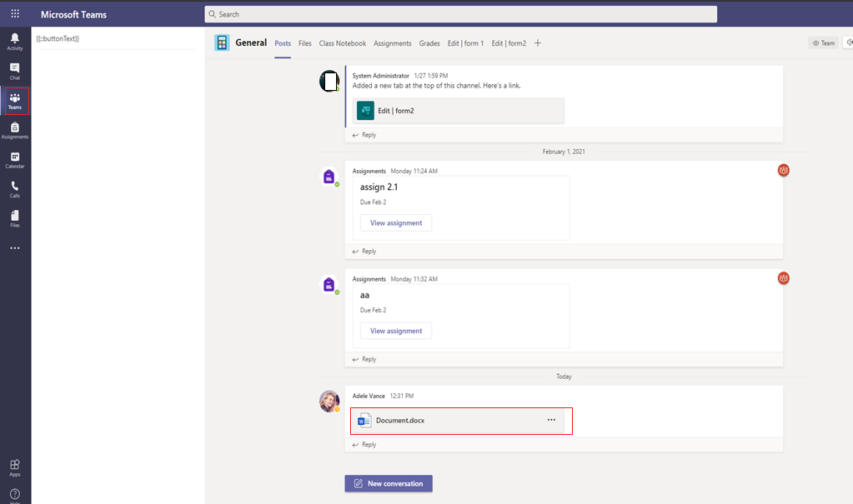This screenshot has height=504, width=853.
Task: Click the assign 2.1 title
Action: (x=379, y=187)
